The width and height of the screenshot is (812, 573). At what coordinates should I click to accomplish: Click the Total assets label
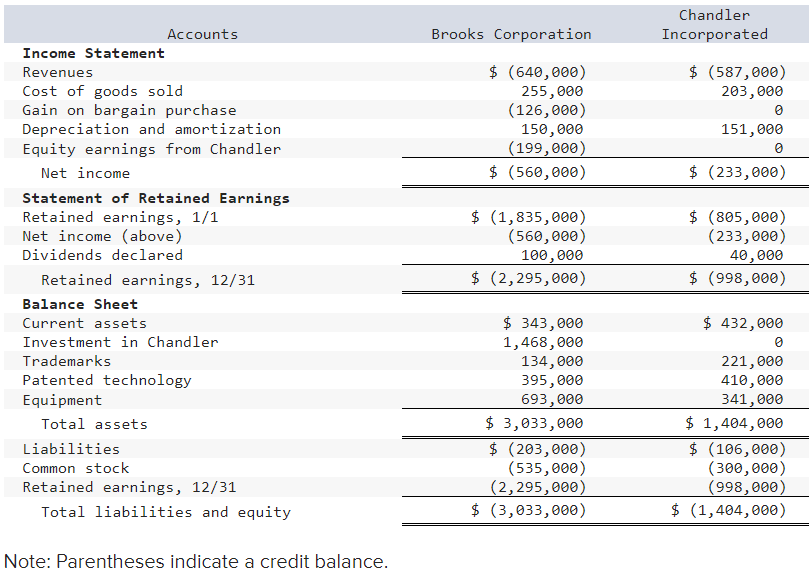pos(94,424)
